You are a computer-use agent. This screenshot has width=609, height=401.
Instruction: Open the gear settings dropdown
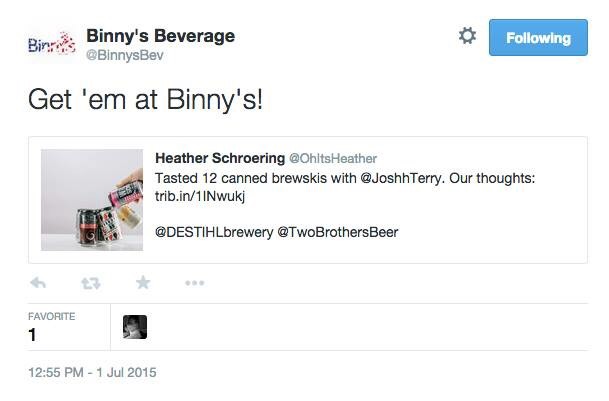[467, 37]
